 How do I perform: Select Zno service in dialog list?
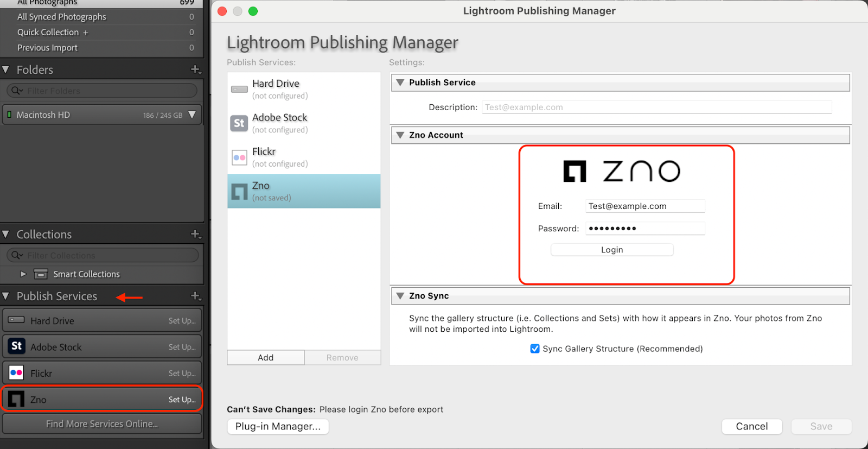(304, 191)
